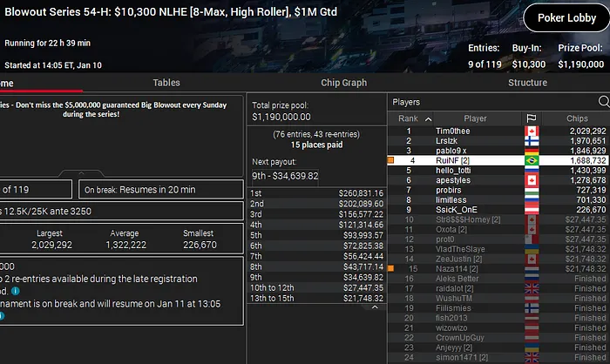Screen dimensions: 610x364
Task: Click the Poker Lobby button
Action: [x=565, y=17]
